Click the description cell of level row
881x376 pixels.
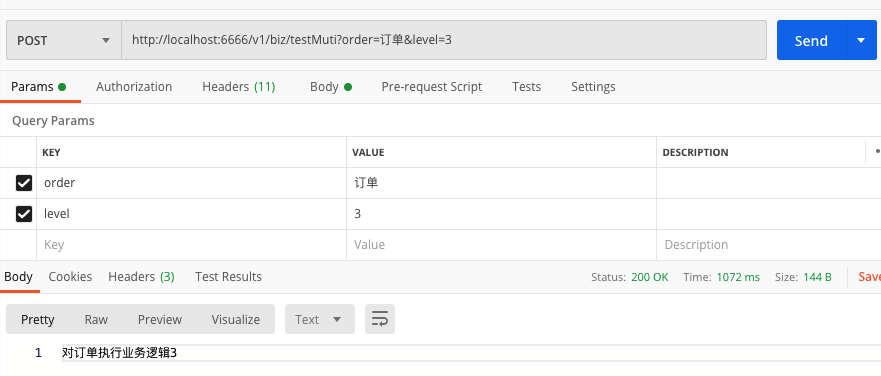(769, 214)
